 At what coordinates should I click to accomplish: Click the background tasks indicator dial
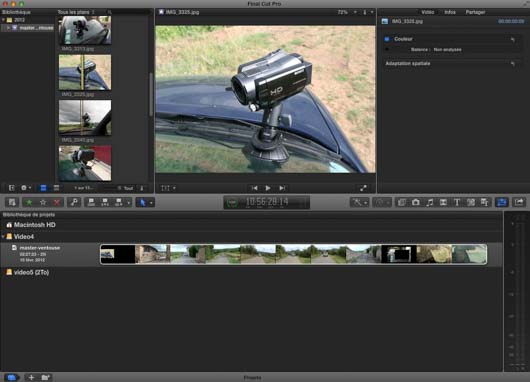coord(232,202)
